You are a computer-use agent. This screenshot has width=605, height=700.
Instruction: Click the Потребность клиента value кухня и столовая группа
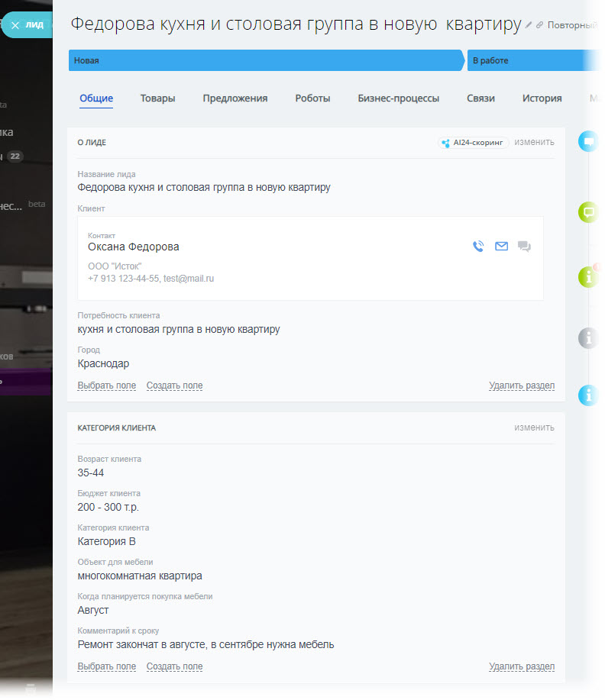(x=179, y=330)
